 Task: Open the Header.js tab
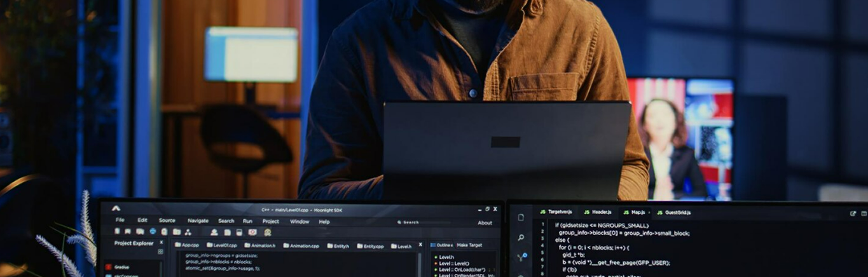coord(598,212)
